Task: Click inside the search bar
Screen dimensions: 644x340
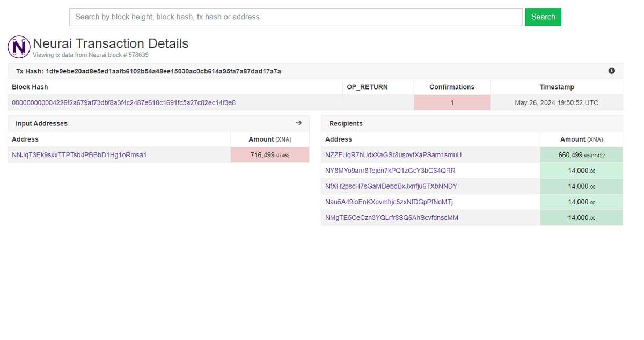Action: tap(295, 17)
